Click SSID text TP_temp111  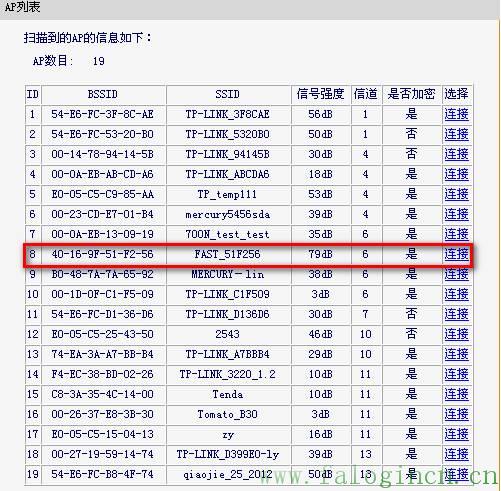pyautogui.click(x=227, y=194)
